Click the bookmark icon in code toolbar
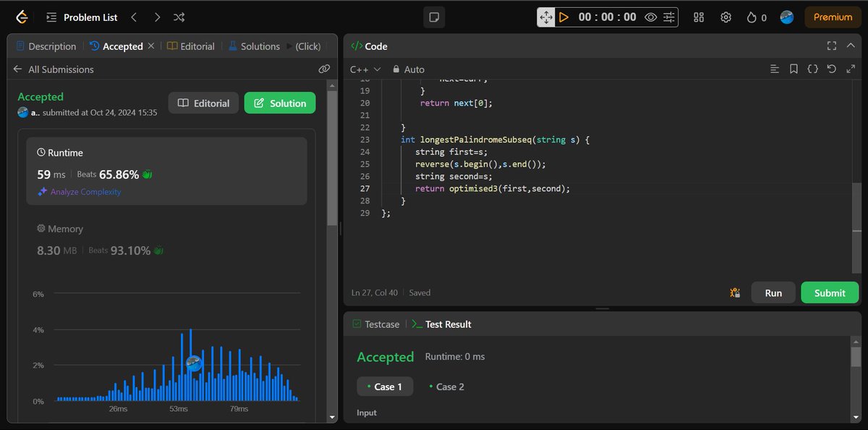This screenshot has width=868, height=430. point(793,69)
